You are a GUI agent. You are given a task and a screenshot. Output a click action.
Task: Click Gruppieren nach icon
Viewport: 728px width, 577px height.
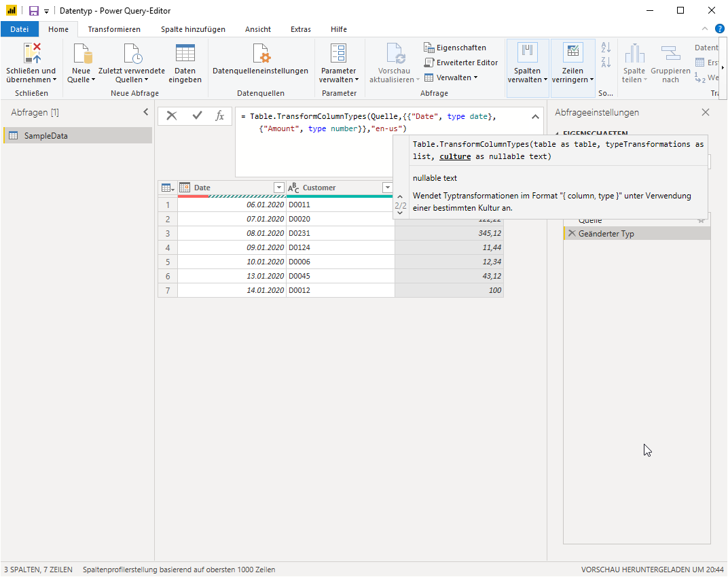[x=670, y=54]
